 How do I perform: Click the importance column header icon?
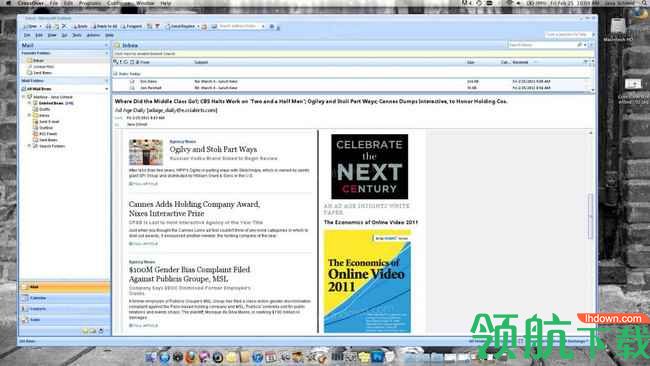pos(121,62)
